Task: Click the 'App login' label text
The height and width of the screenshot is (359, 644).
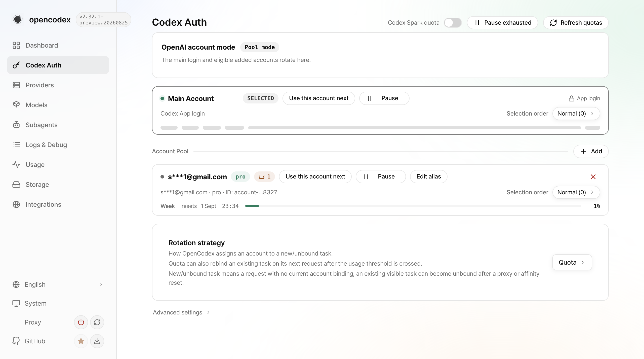Action: tap(589, 98)
